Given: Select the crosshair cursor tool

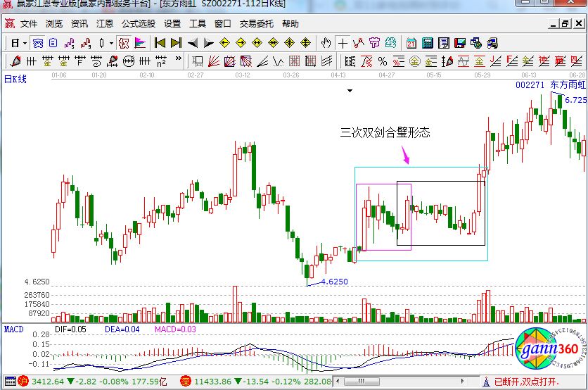Looking at the screenshot, I should (x=343, y=43).
